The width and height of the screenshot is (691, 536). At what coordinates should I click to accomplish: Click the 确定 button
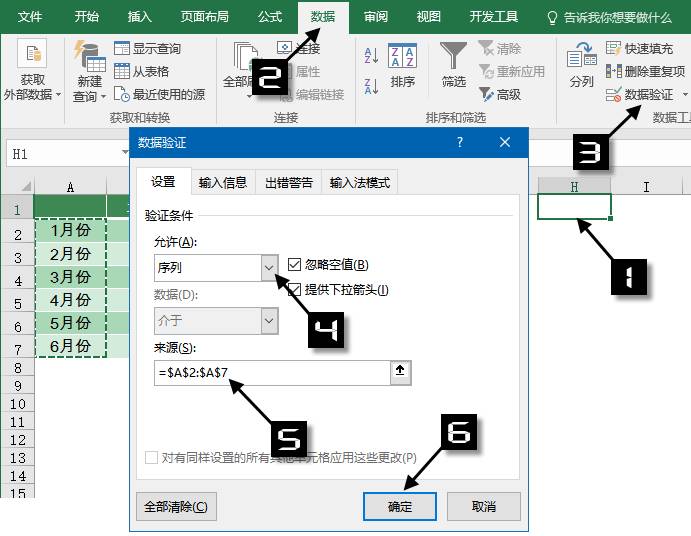pos(400,506)
